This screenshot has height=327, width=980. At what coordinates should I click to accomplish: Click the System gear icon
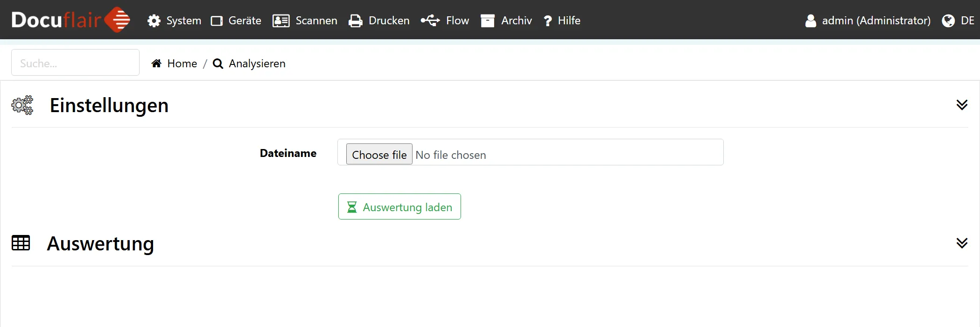pos(154,21)
